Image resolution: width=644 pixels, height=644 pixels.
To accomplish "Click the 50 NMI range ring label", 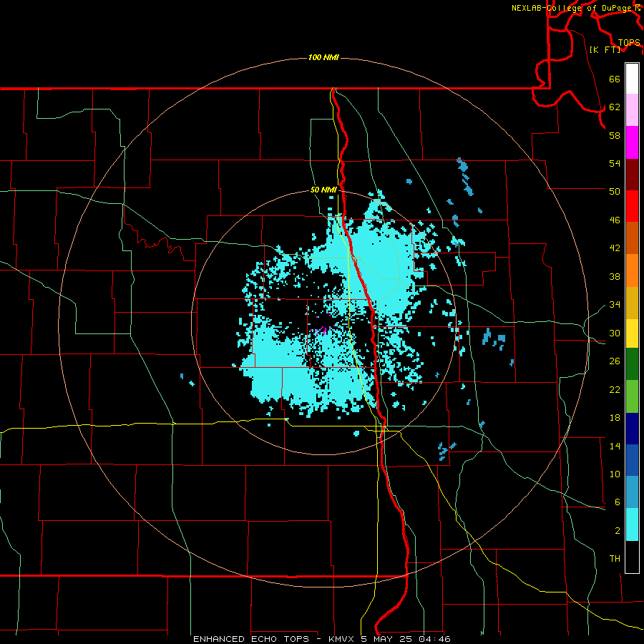I will [323, 190].
